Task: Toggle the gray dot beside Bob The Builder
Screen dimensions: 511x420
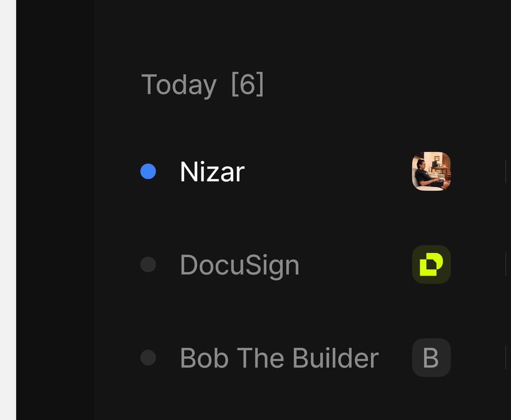Action: coord(148,357)
